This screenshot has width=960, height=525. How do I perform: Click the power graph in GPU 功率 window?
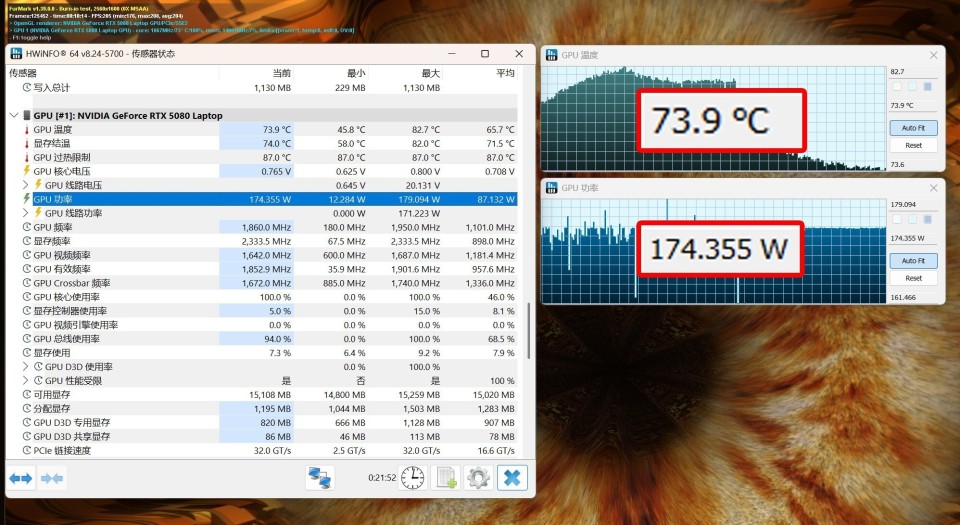tap(714, 251)
